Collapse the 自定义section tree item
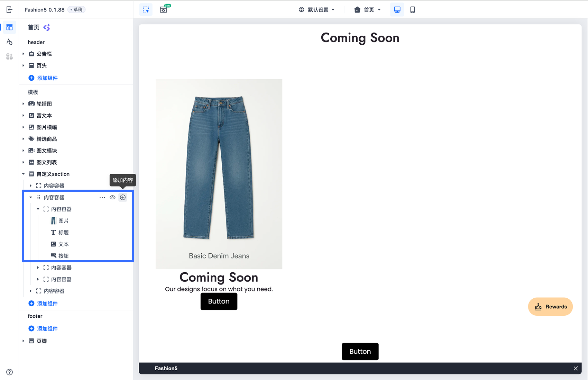The width and height of the screenshot is (588, 380). pyautogui.click(x=24, y=174)
